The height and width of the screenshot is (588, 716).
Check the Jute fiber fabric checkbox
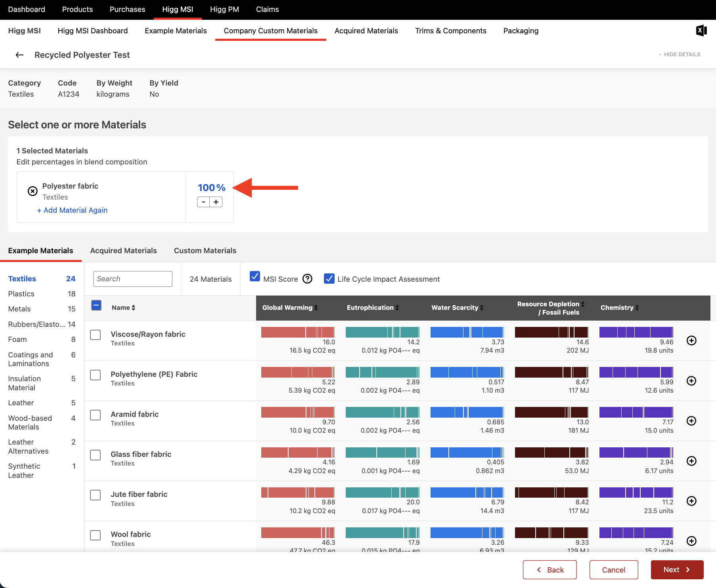[x=96, y=495]
